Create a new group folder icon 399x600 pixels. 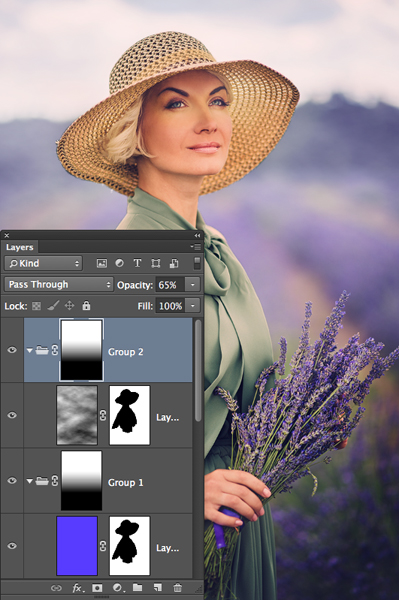(x=137, y=588)
